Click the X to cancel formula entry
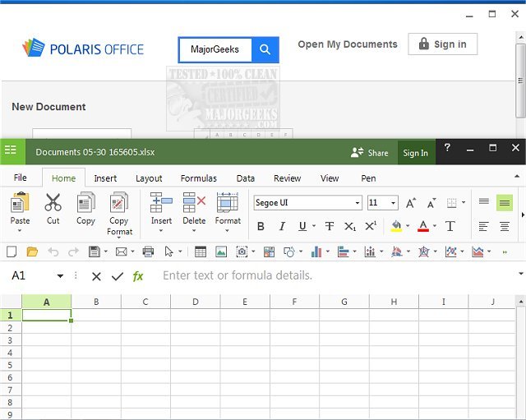 click(96, 277)
